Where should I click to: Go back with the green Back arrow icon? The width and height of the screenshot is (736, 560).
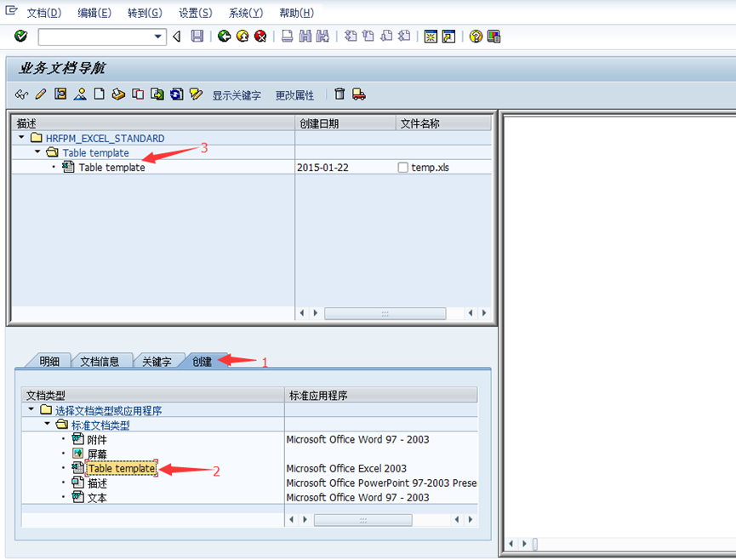click(225, 36)
